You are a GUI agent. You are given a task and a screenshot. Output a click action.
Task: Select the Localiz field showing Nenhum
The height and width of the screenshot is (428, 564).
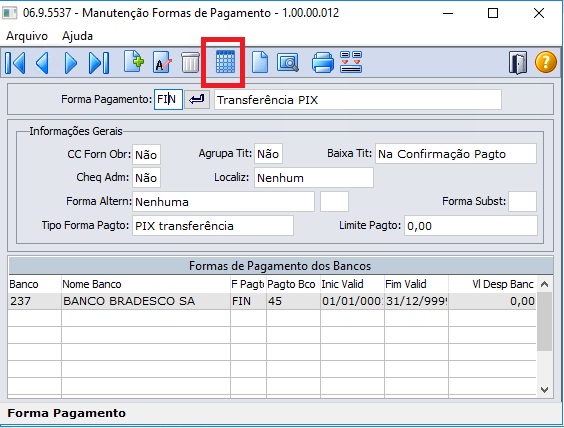coord(314,178)
